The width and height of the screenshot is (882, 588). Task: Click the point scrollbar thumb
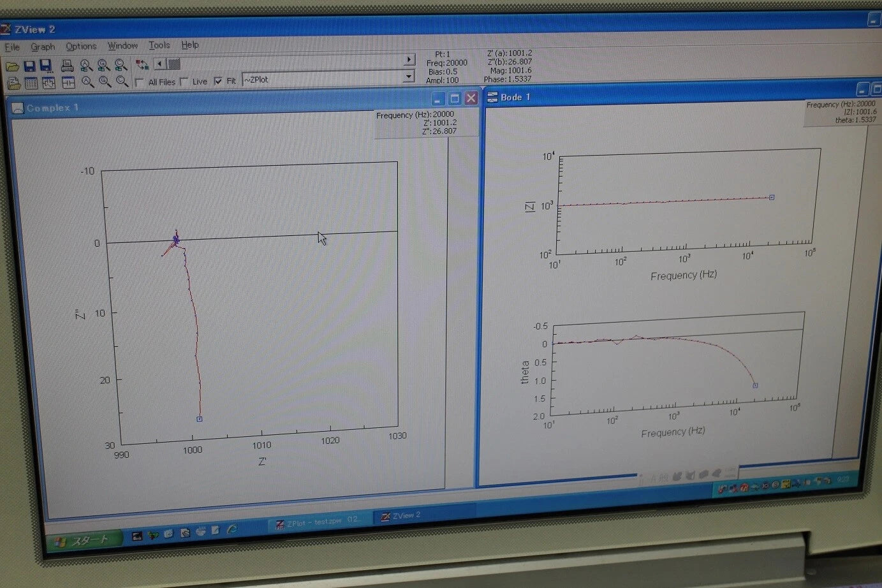coord(173,64)
